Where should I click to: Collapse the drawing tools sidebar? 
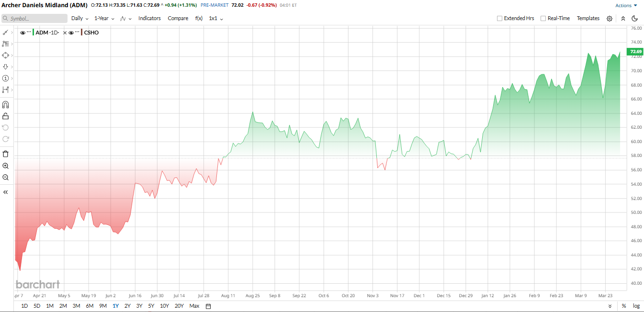click(5, 192)
